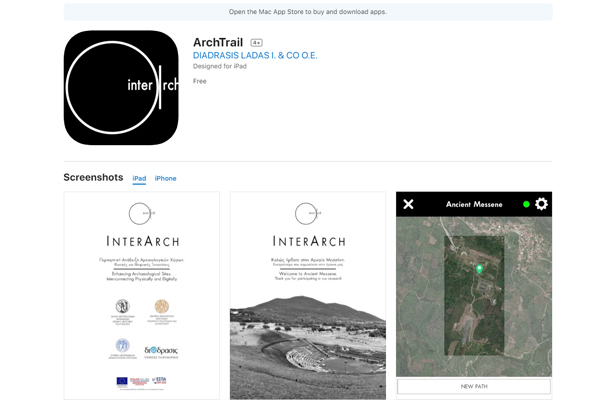Click the NEW PATH button
The height and width of the screenshot is (400, 600).
474,386
